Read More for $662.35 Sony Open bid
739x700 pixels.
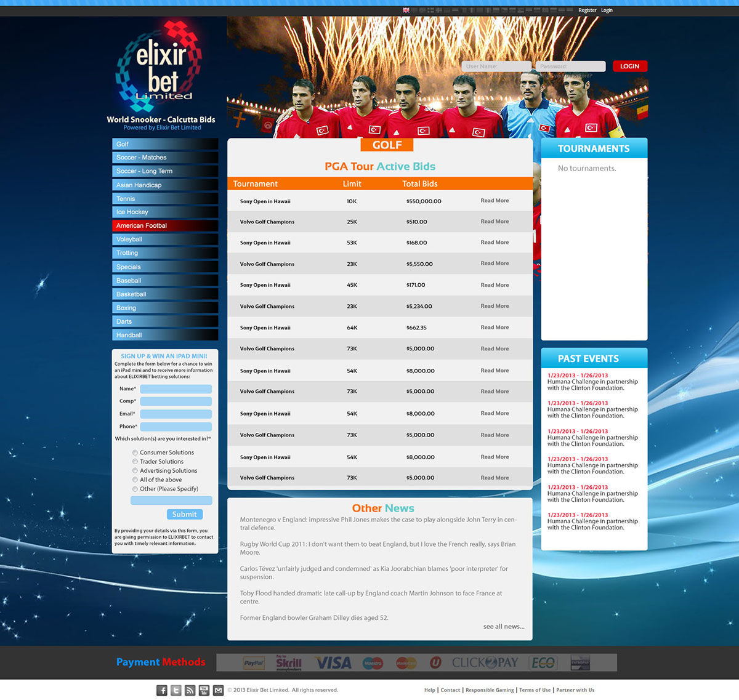tap(495, 328)
